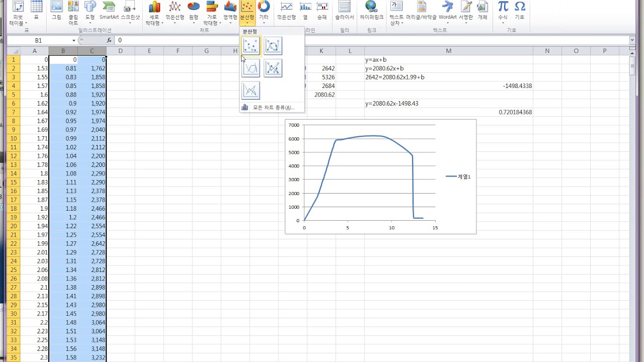The height and width of the screenshot is (362, 644).
Task: Insert a Symbol (기호)
Action: pos(520,11)
